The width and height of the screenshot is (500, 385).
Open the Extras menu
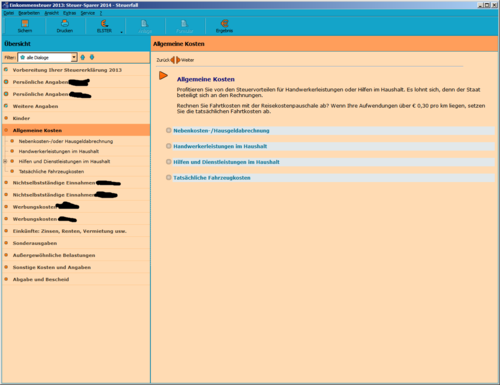tap(70, 13)
